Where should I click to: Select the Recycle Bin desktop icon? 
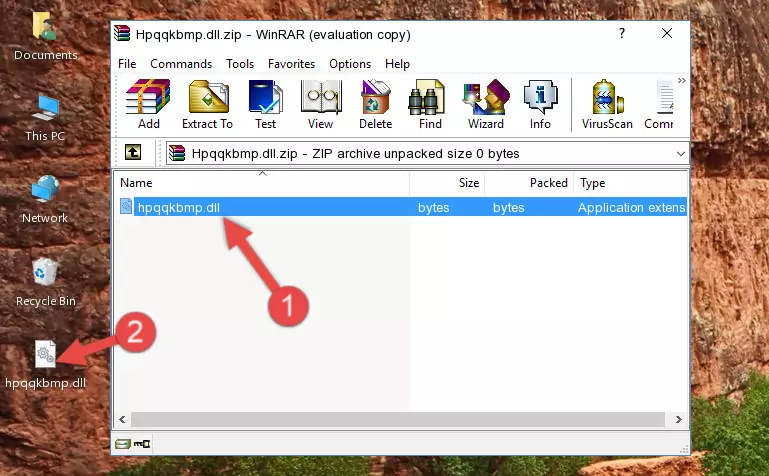46,283
